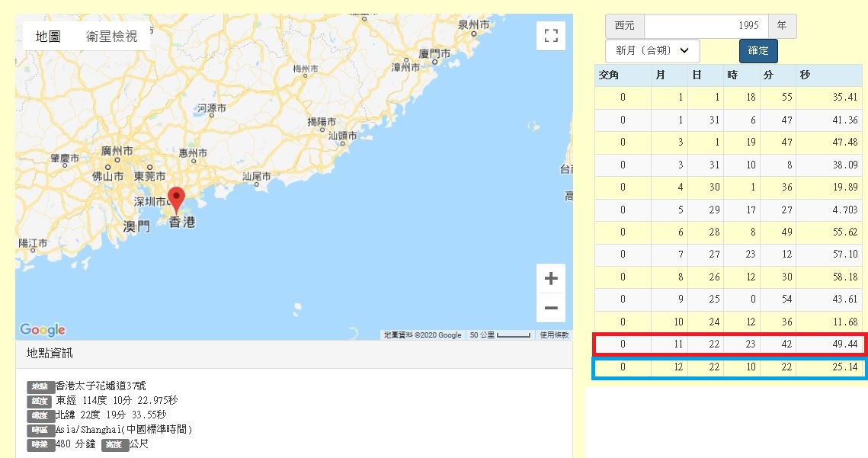Open the 使用條款 terms link
This screenshot has height=458, width=868.
[x=554, y=335]
